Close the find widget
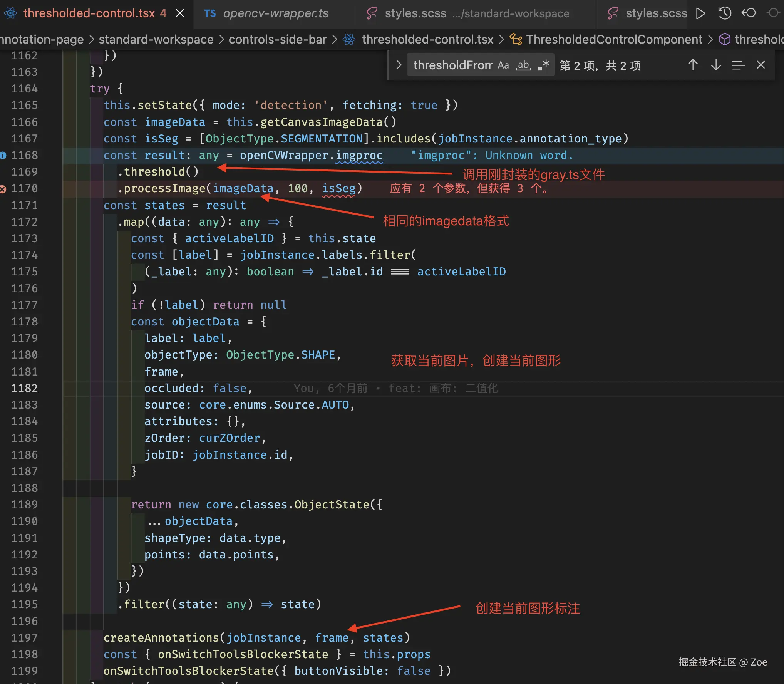 tap(761, 65)
